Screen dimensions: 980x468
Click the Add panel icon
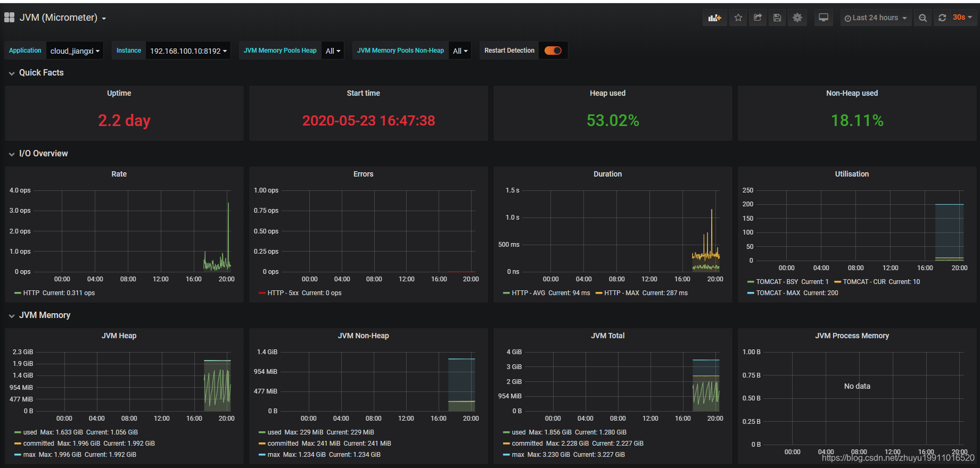(x=714, y=18)
